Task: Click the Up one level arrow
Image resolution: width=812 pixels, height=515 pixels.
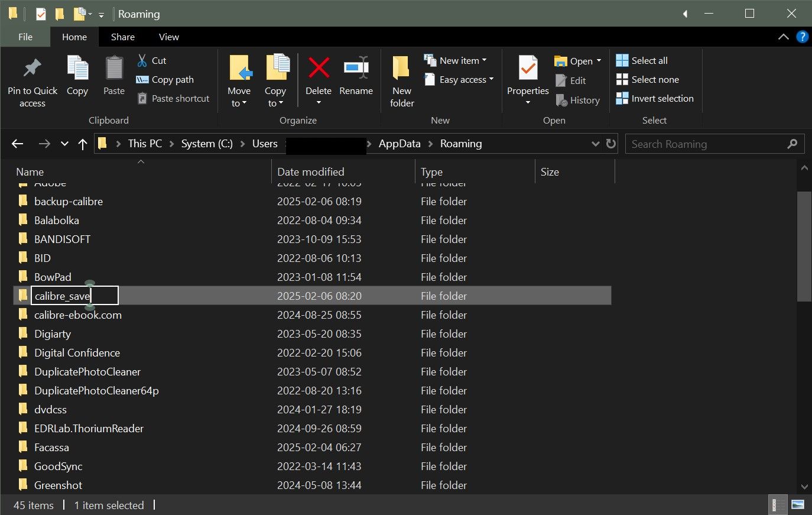Action: [83, 144]
